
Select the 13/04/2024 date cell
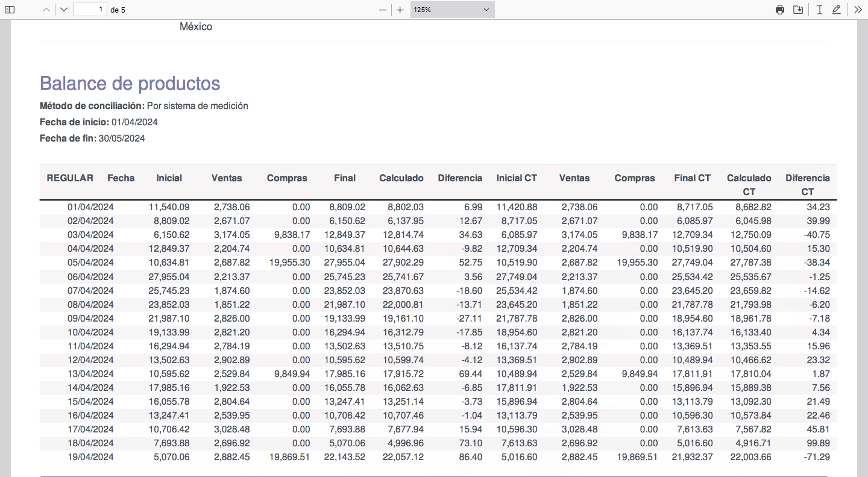[x=90, y=374]
